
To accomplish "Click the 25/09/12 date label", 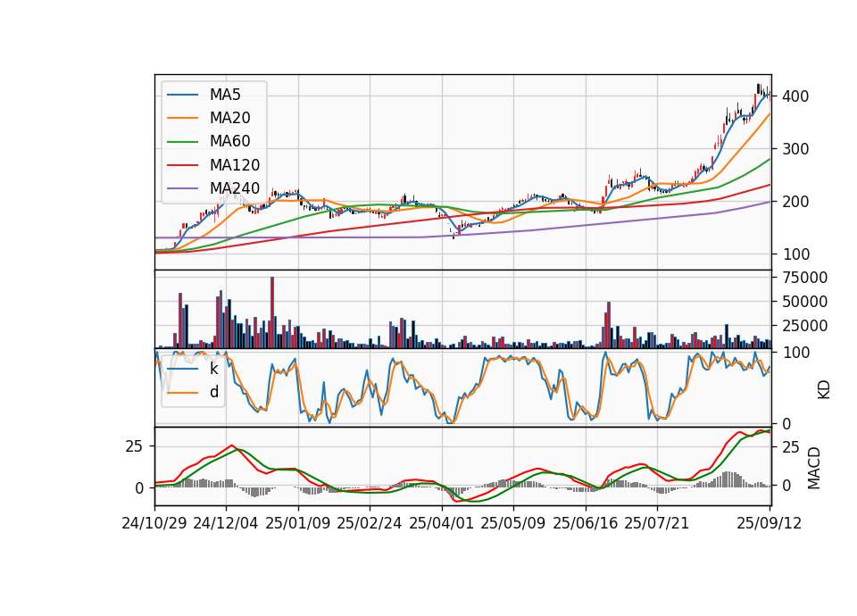I will click(x=770, y=524).
